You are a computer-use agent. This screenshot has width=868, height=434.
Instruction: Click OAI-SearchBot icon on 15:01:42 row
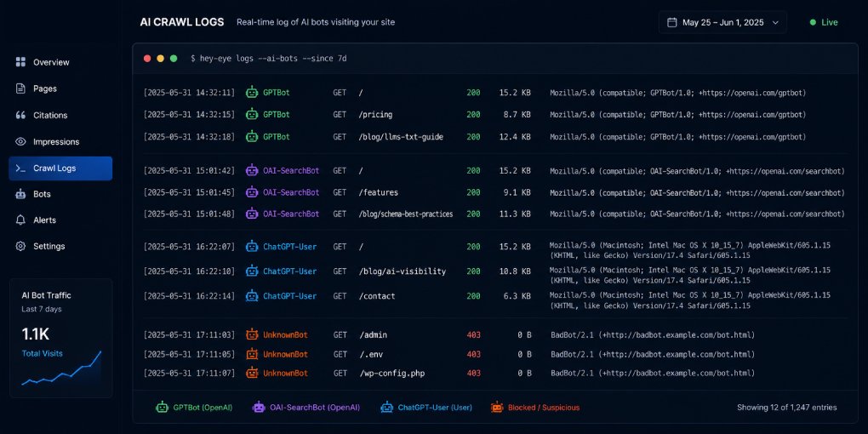point(252,170)
